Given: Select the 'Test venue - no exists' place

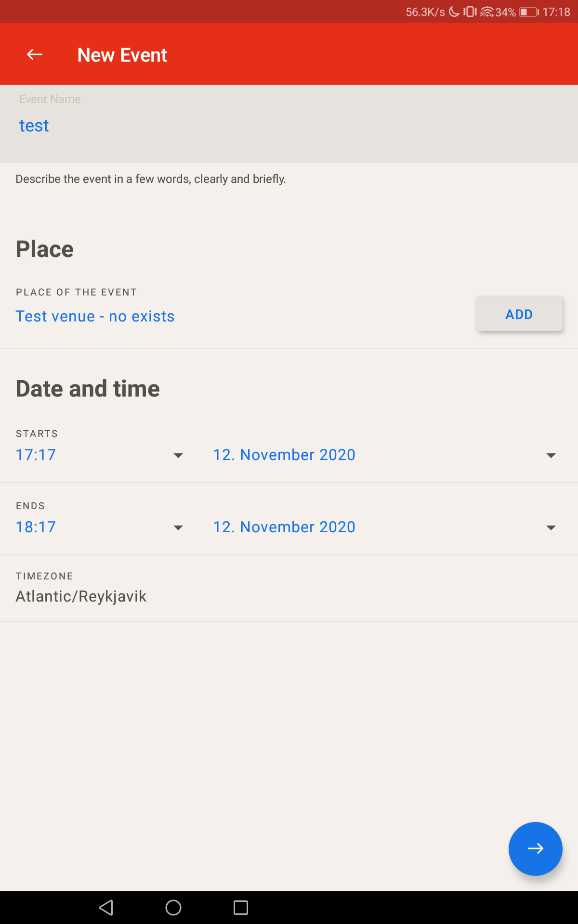Looking at the screenshot, I should pyautogui.click(x=95, y=316).
